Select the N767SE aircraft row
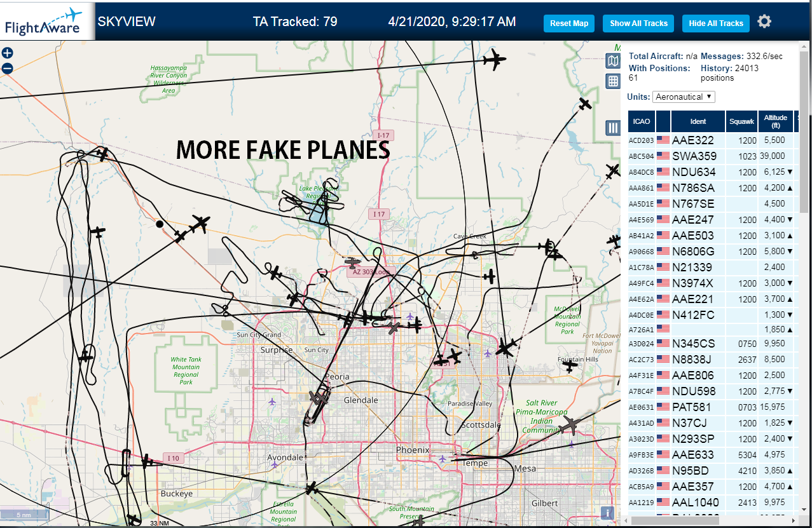The image size is (812, 528). point(713,204)
